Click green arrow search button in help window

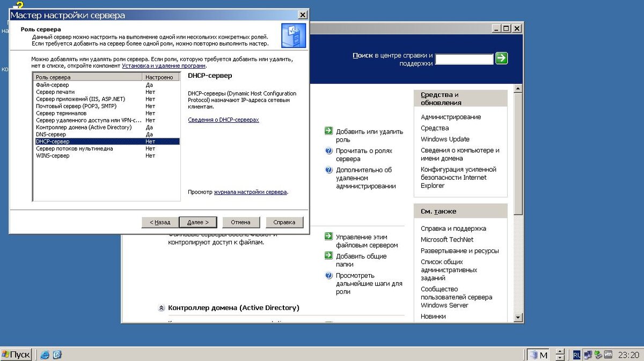click(501, 58)
